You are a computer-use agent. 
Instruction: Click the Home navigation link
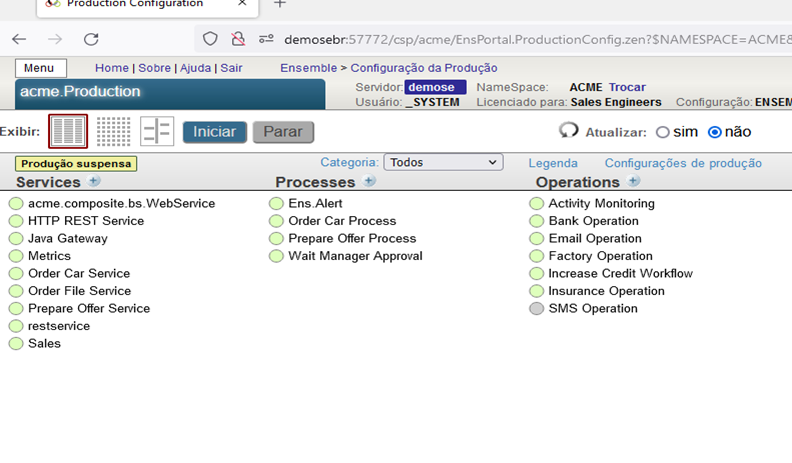click(x=111, y=68)
